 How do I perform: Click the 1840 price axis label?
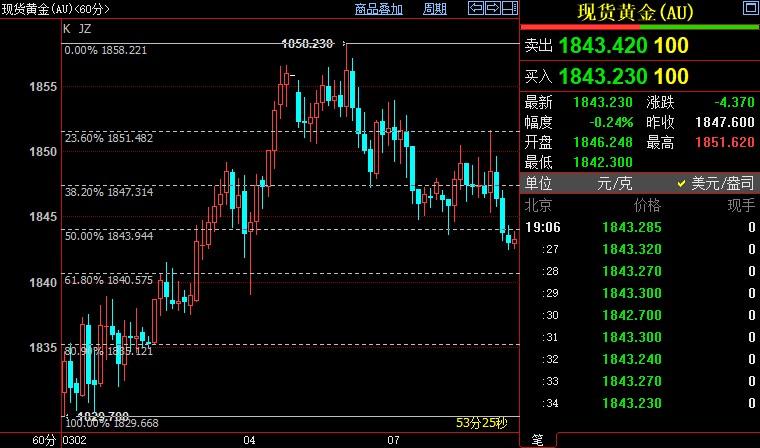click(43, 282)
